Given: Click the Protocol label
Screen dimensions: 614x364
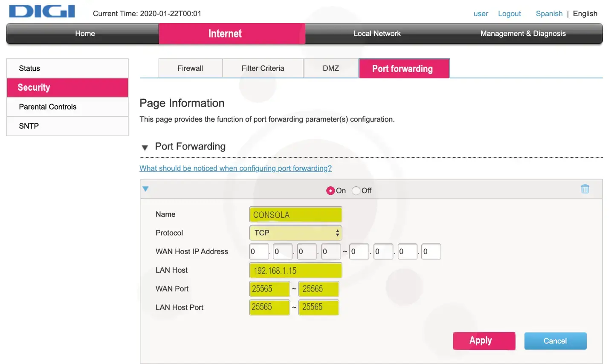Looking at the screenshot, I should 169,233.
